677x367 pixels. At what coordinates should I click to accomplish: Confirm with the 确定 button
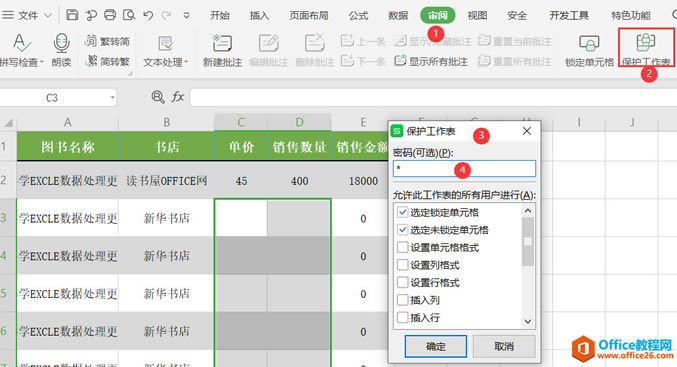(436, 346)
